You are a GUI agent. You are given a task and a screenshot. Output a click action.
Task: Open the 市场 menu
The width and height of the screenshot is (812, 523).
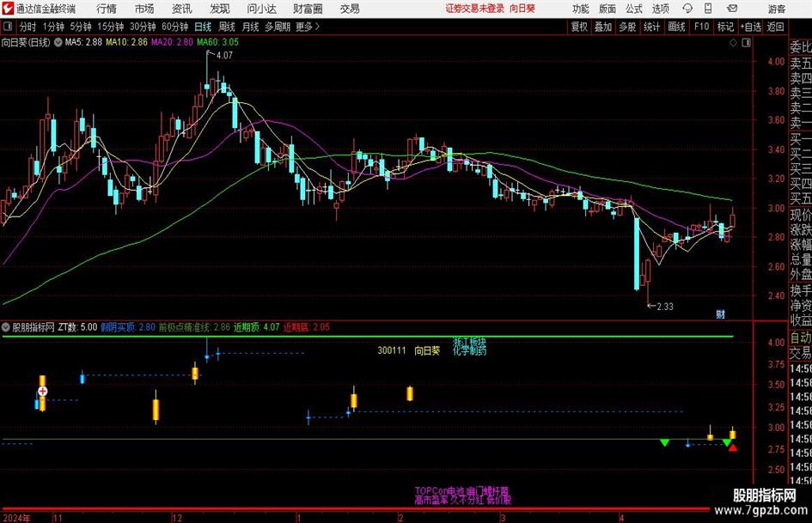[144, 9]
